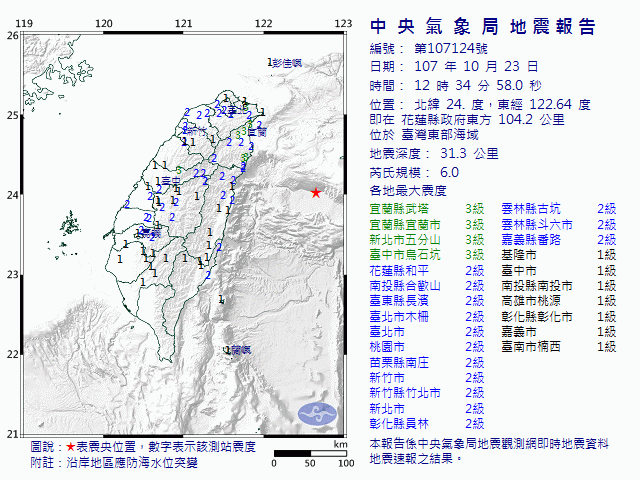This screenshot has width=640, height=480.
Task: Click the depth line 地震深度 31.3 公里
Action: point(434,154)
